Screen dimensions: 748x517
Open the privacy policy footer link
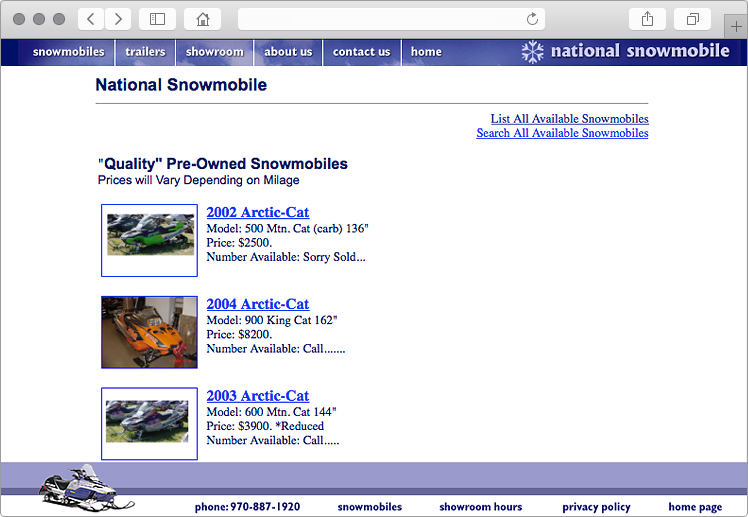click(596, 507)
